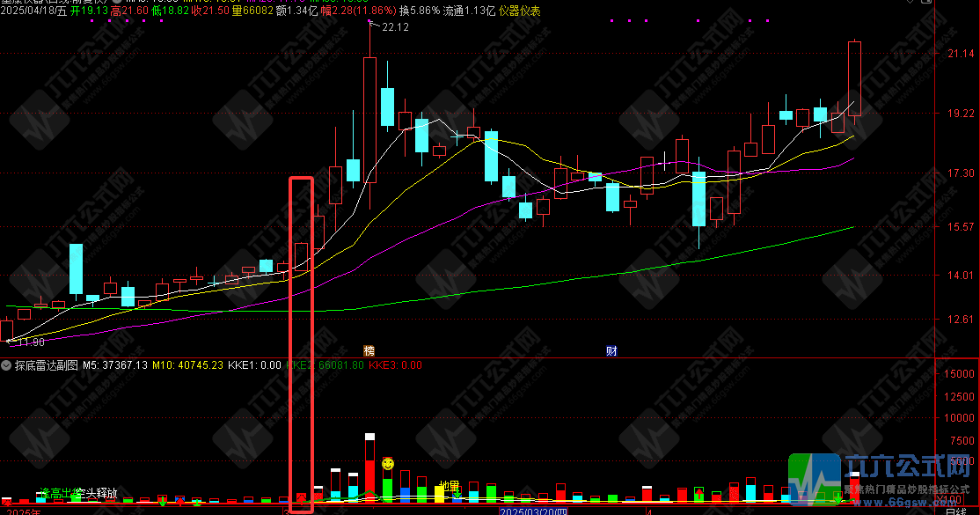Click the 15000 volume axis label
The image size is (980, 515).
pos(959,374)
